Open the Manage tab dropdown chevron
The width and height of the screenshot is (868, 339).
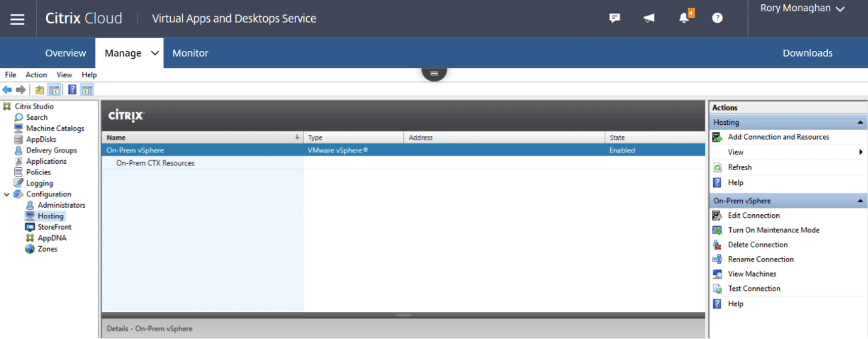coord(155,53)
